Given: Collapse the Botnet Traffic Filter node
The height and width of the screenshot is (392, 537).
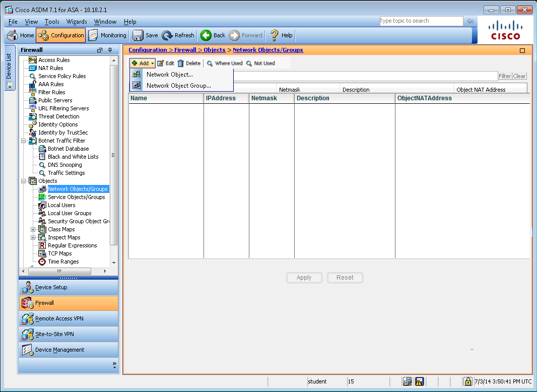Looking at the screenshot, I should point(24,141).
